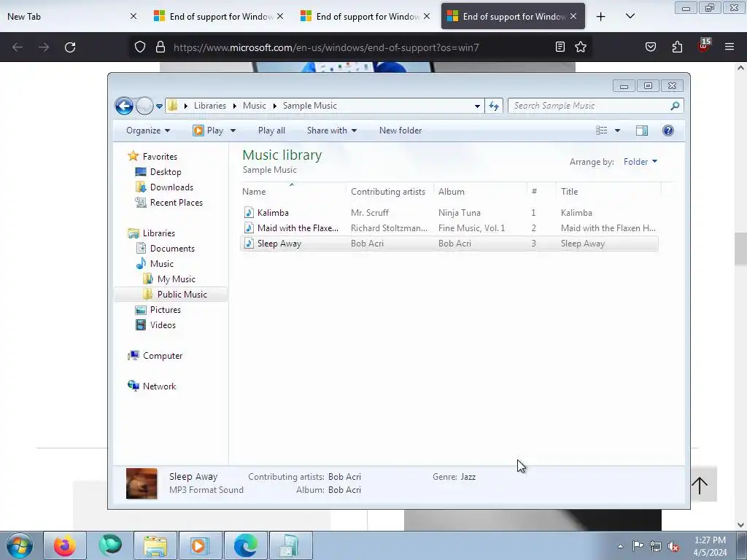Click Genre Jazz value in details pane

[468, 477]
